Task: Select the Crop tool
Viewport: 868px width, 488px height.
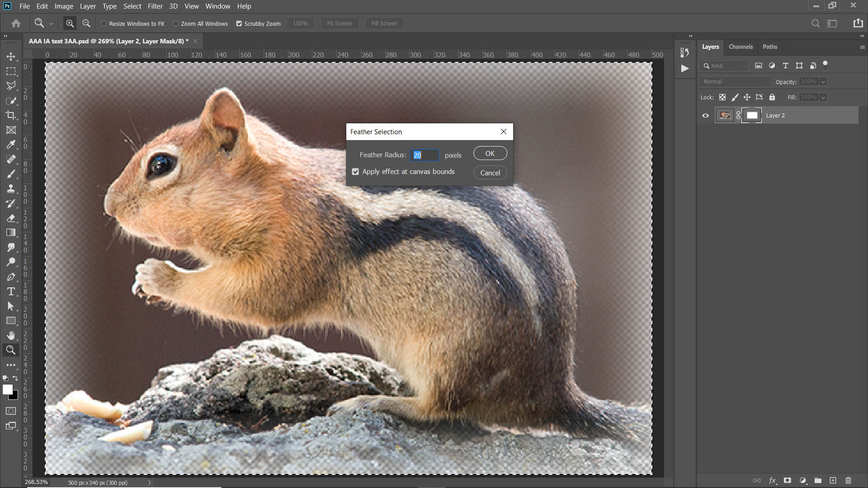Action: click(x=11, y=115)
